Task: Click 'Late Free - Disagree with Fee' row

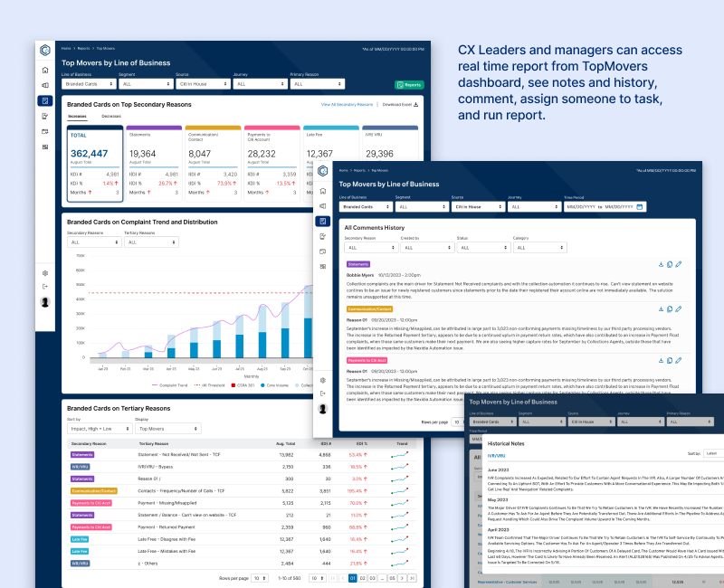Action: (242, 539)
